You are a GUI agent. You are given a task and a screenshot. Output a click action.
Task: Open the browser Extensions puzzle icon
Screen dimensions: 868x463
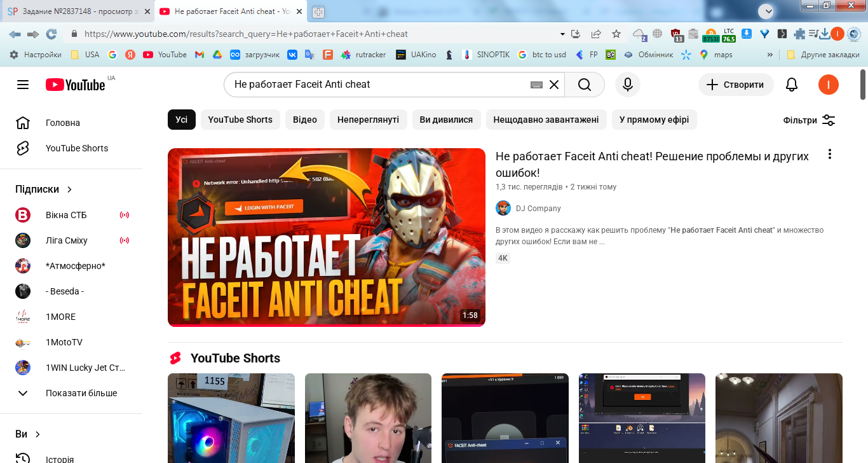click(799, 34)
